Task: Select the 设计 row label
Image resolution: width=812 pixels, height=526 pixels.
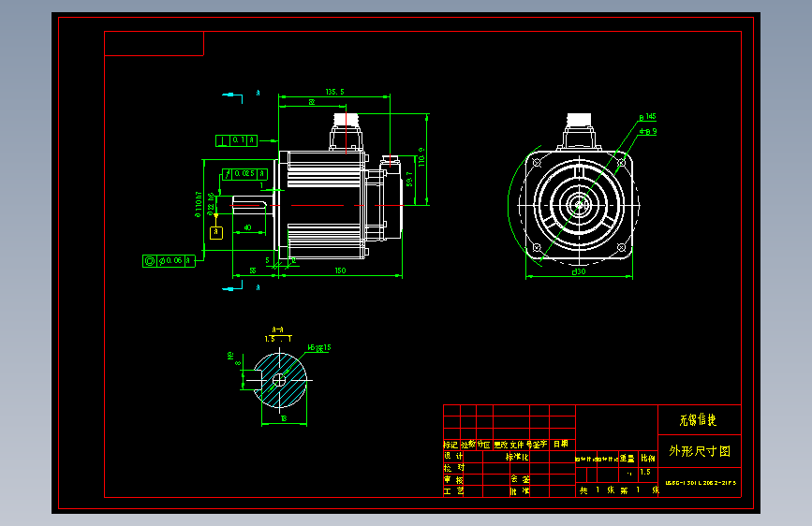Action: [453, 456]
